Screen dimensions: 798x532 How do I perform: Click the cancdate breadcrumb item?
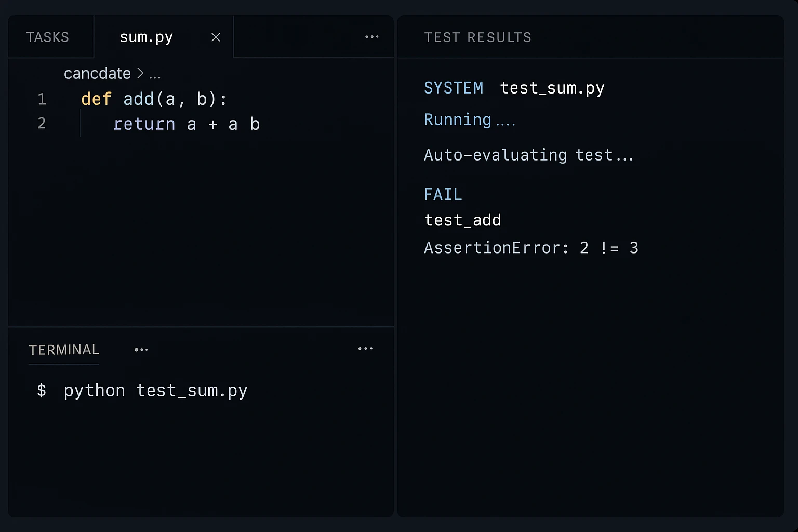97,73
